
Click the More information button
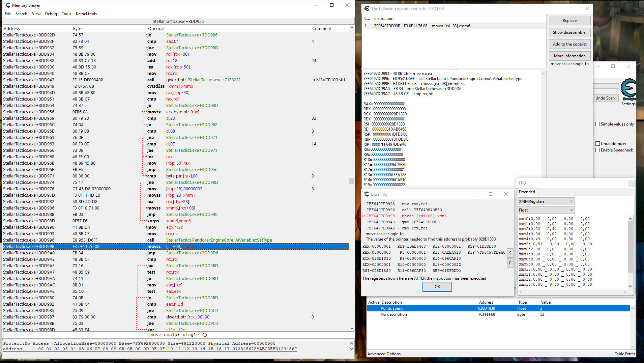(x=569, y=56)
